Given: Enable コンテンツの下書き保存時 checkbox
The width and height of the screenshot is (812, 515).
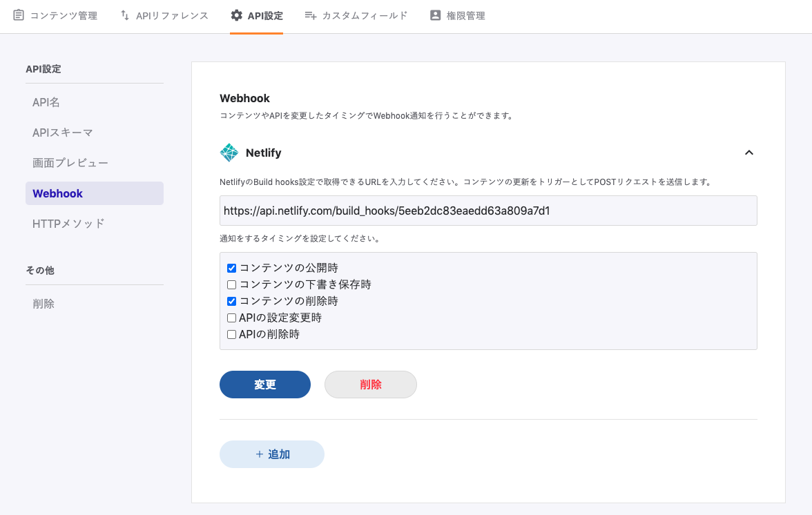Looking at the screenshot, I should point(232,284).
